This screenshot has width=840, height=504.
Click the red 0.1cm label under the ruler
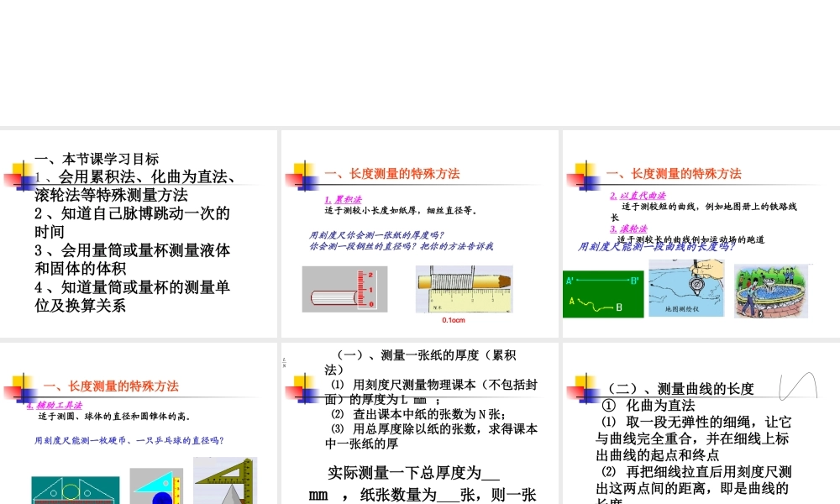[452, 320]
